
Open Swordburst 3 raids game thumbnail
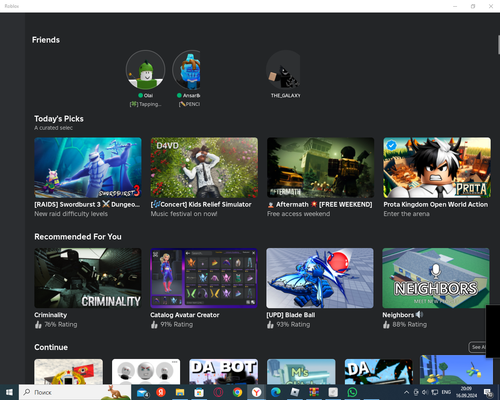point(88,168)
